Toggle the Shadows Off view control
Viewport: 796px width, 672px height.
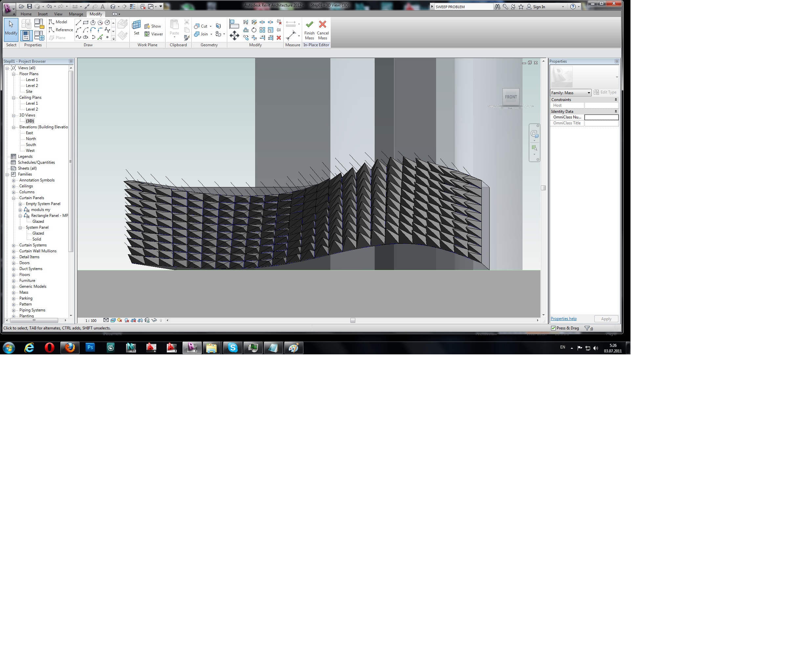point(126,320)
